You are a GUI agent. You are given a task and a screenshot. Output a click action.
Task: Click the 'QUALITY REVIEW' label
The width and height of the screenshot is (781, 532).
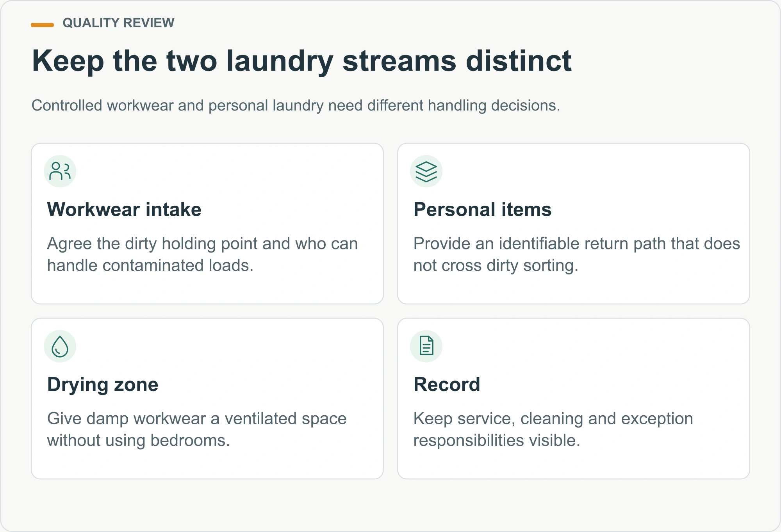pyautogui.click(x=118, y=23)
